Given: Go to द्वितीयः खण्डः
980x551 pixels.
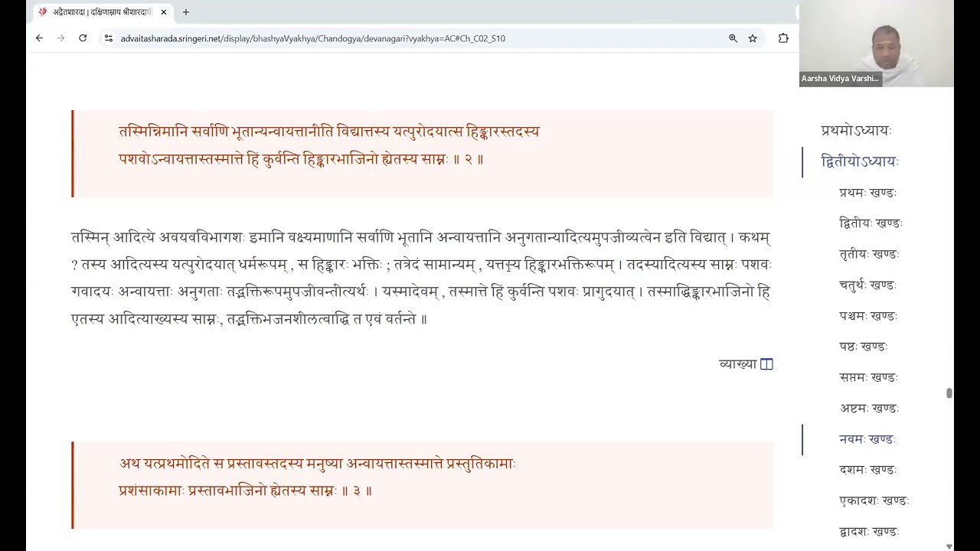Looking at the screenshot, I should (x=871, y=223).
